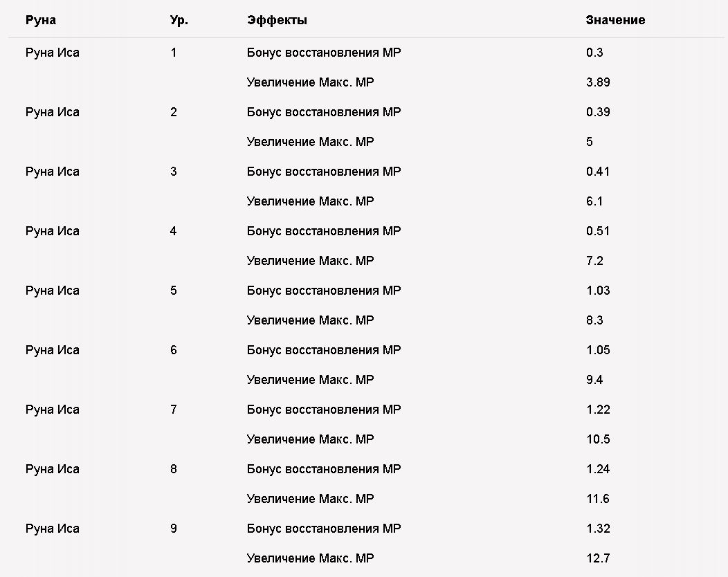Click the 0.39 bonus value
This screenshot has width=728, height=577.
(x=598, y=112)
